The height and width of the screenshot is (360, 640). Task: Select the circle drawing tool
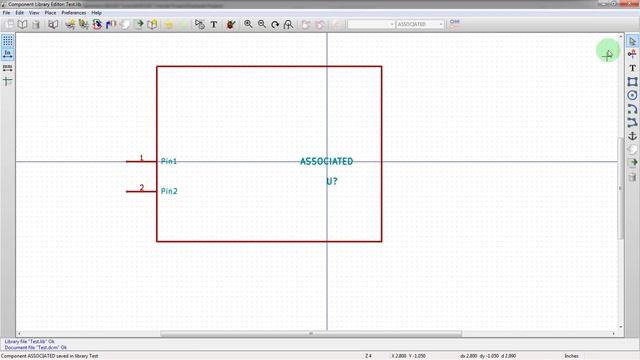[632, 95]
